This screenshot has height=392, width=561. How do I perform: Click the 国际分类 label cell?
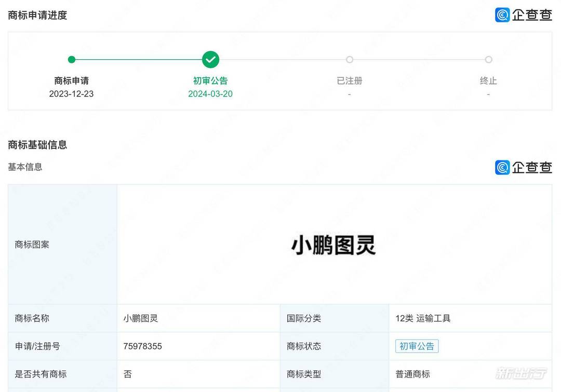(334, 318)
